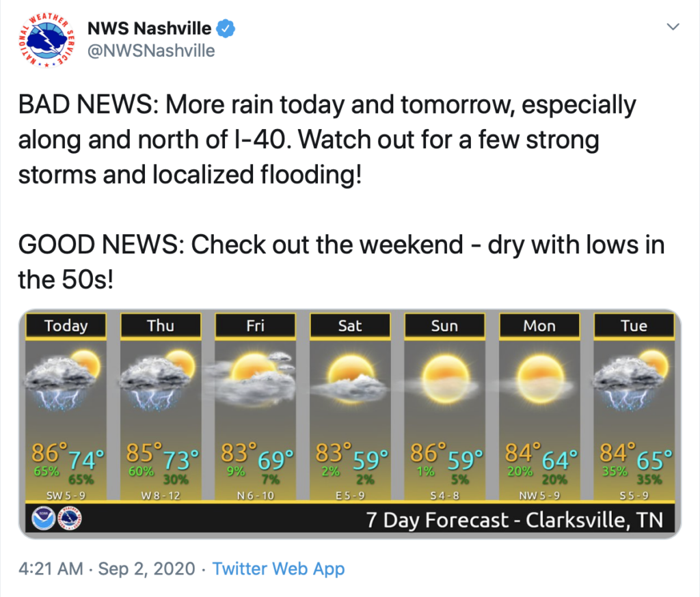Click the Tue thunderstorm weather icon
This screenshot has width=700, height=597.
tap(632, 380)
